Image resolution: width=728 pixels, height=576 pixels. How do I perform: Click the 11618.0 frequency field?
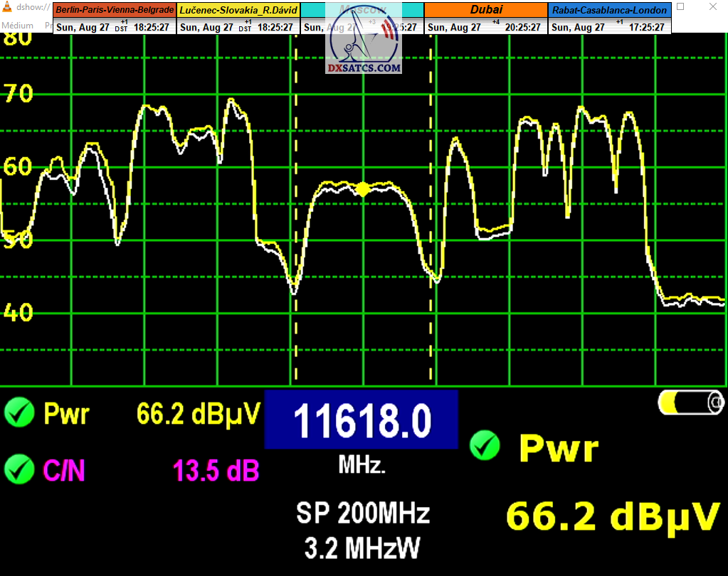click(362, 420)
